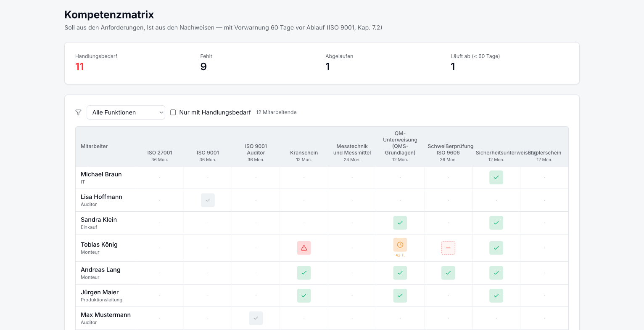Image resolution: width=644 pixels, height=330 pixels.
Task: Click the filter funnel icon
Action: [x=78, y=112]
